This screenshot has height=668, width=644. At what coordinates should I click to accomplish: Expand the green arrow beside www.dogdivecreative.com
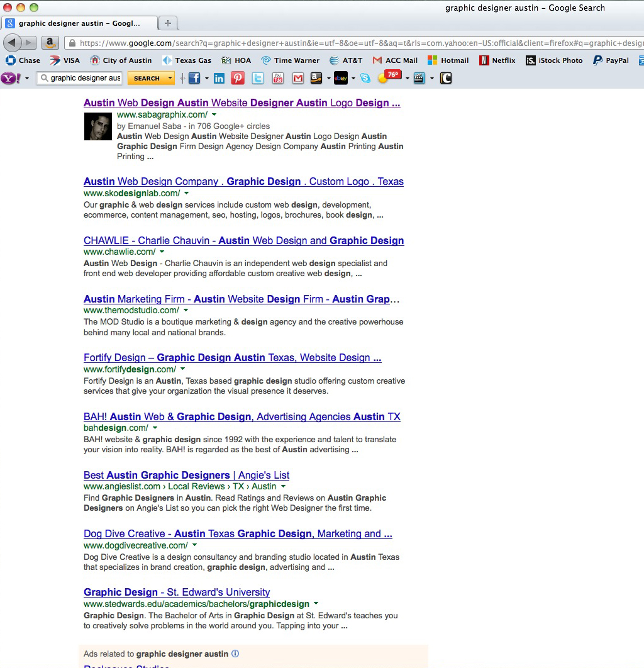click(195, 545)
